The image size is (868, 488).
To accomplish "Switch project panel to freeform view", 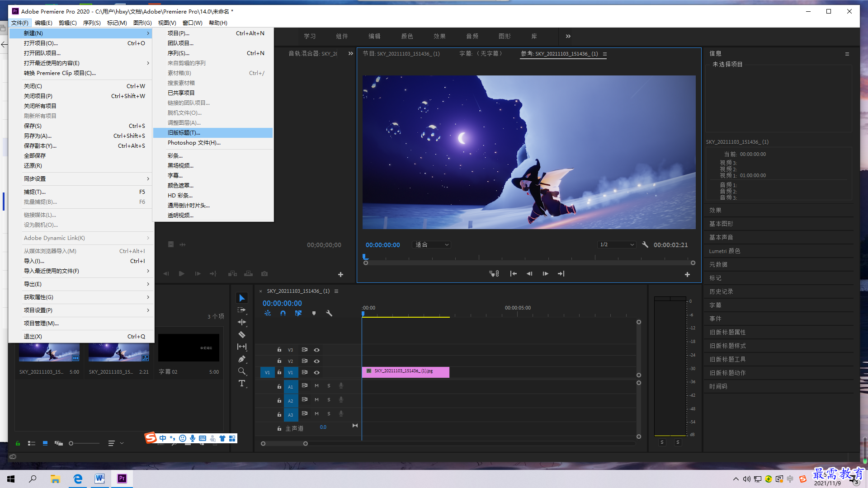I will pyautogui.click(x=59, y=443).
